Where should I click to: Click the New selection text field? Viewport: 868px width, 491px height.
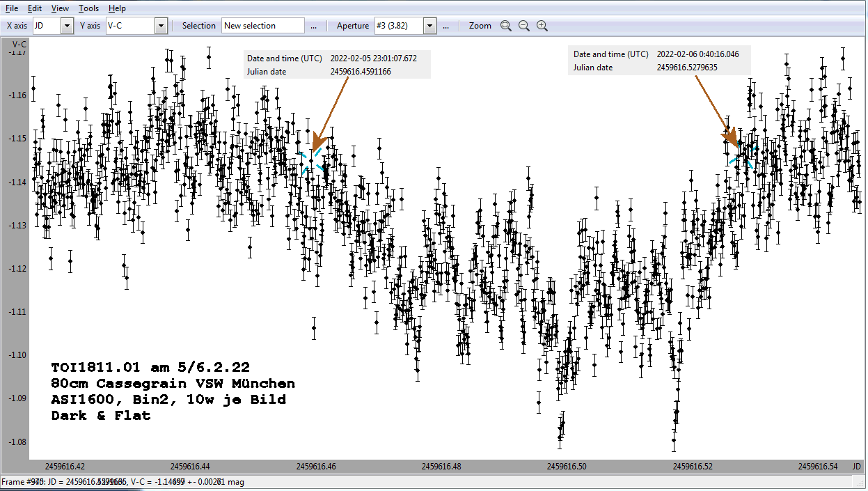tap(263, 26)
